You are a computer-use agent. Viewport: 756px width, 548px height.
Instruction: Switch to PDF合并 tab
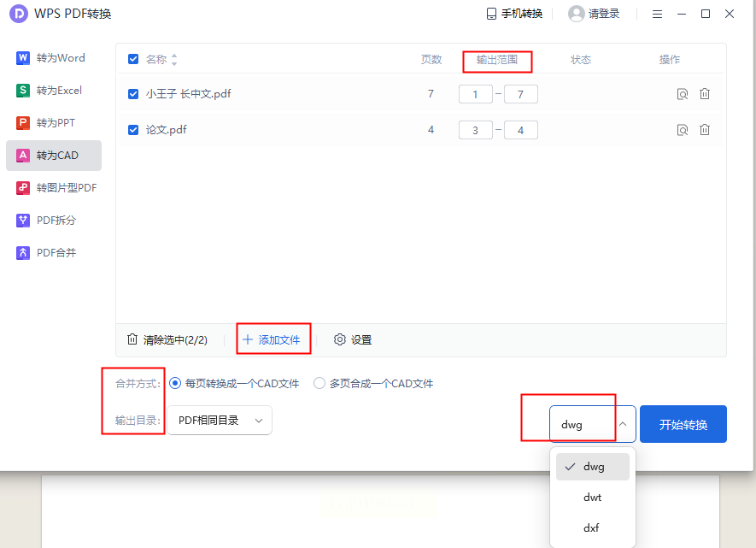point(54,253)
